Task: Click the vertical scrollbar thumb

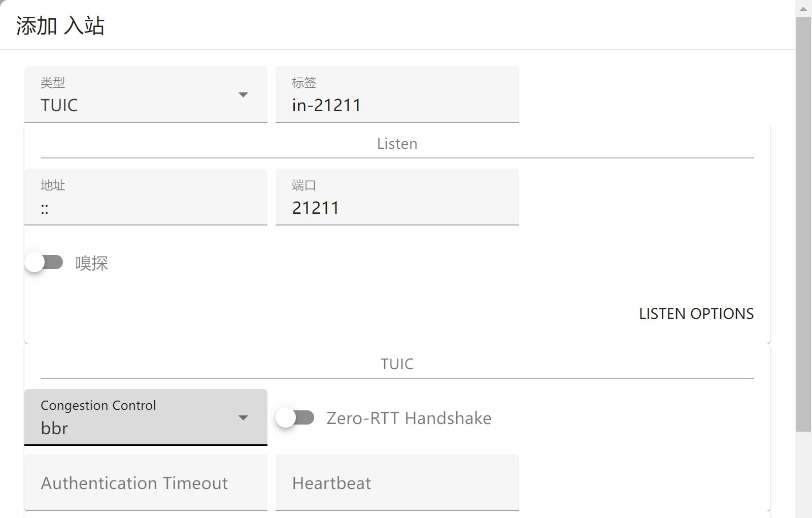Action: click(803, 223)
